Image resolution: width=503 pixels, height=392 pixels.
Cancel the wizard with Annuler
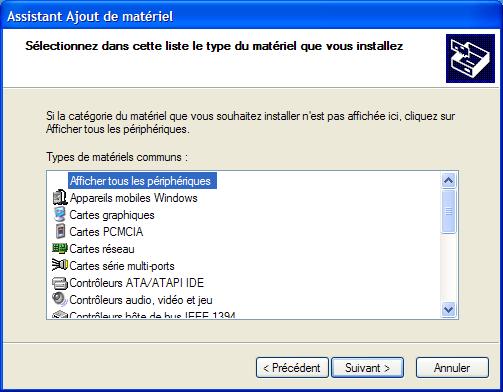452,368
